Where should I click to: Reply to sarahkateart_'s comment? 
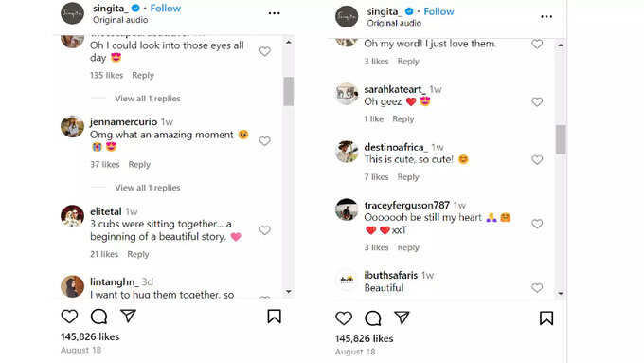(403, 118)
